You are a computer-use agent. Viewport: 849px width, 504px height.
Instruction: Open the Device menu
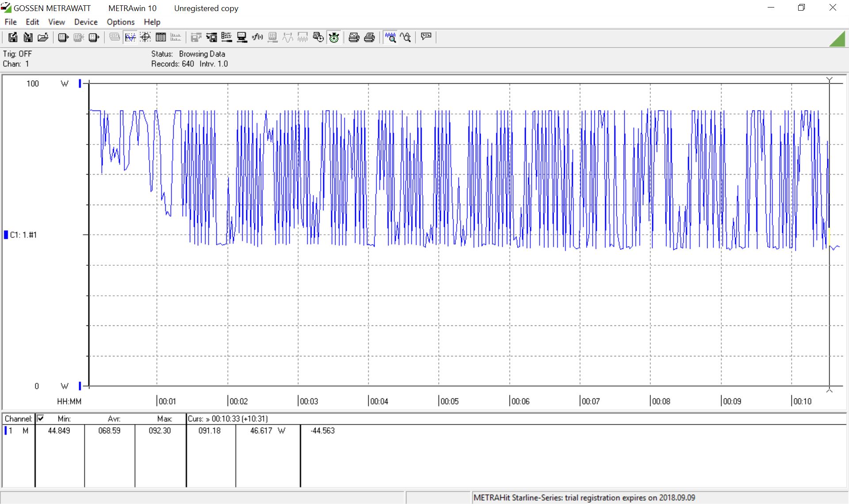[86, 22]
